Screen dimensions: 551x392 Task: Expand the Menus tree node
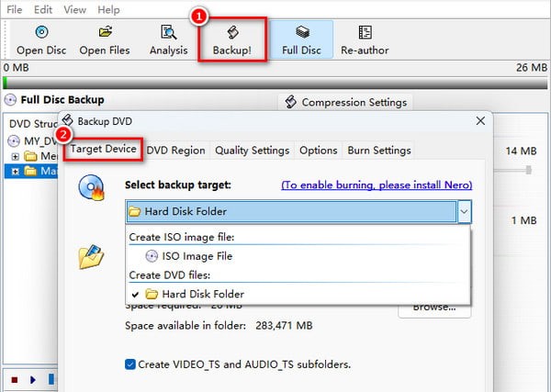(x=15, y=156)
